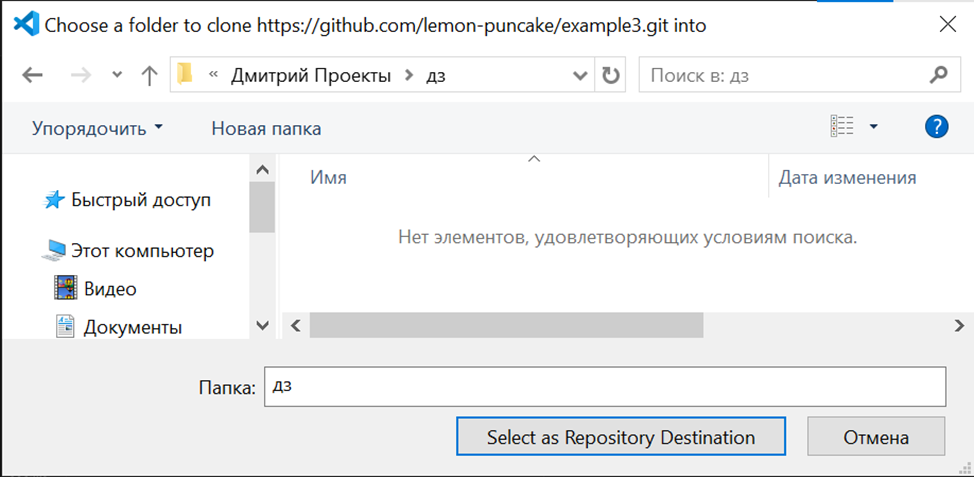Image resolution: width=974 pixels, height=477 pixels.
Task: Click the horizontal scrollbar in file list
Action: 506,325
